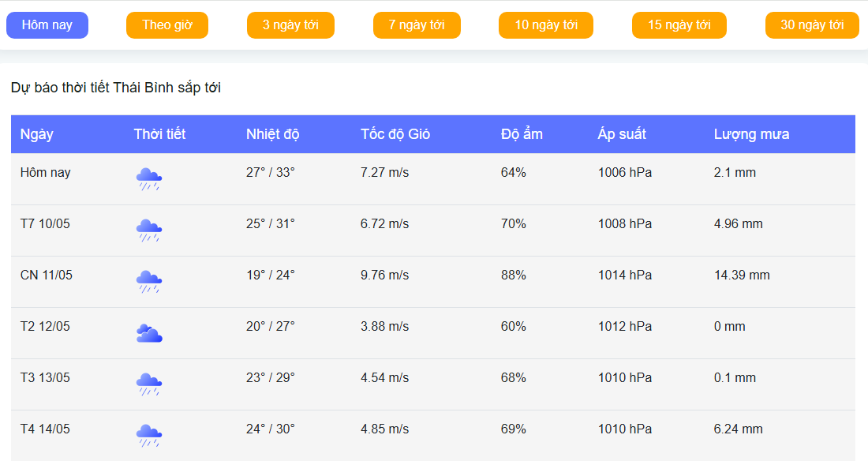Switch to the Theo giờ forecast

click(167, 25)
